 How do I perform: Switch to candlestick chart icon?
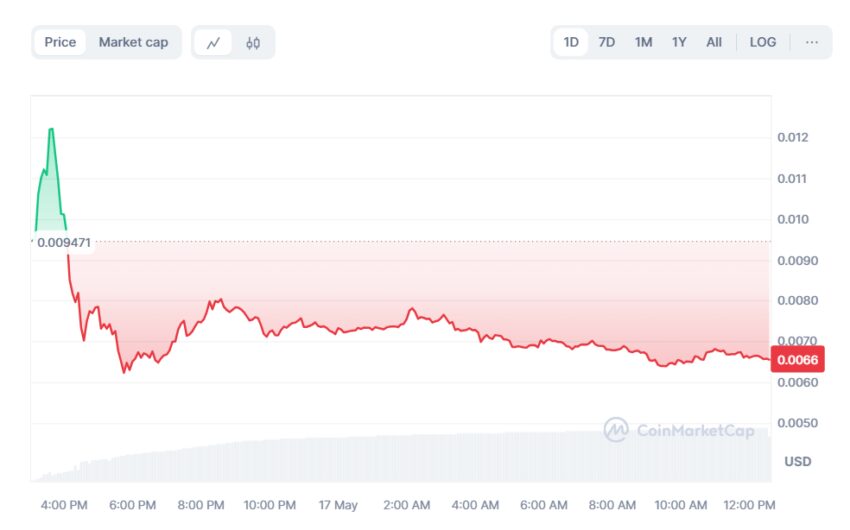(x=253, y=42)
